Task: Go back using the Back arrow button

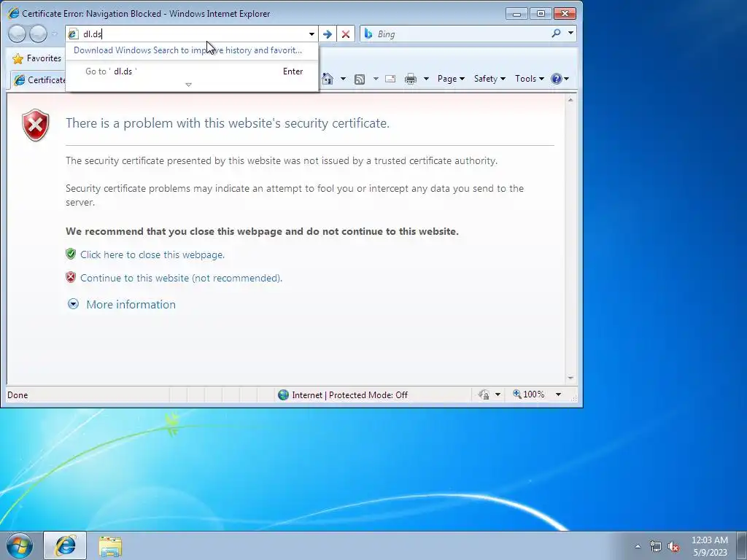Action: 18,34
